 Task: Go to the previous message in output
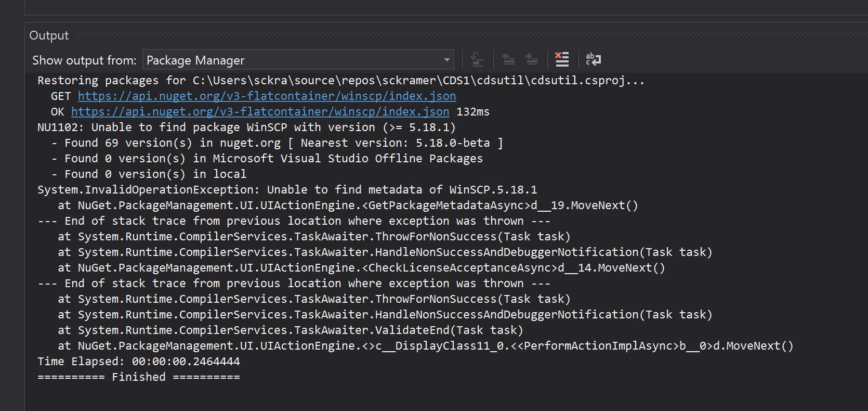[508, 60]
